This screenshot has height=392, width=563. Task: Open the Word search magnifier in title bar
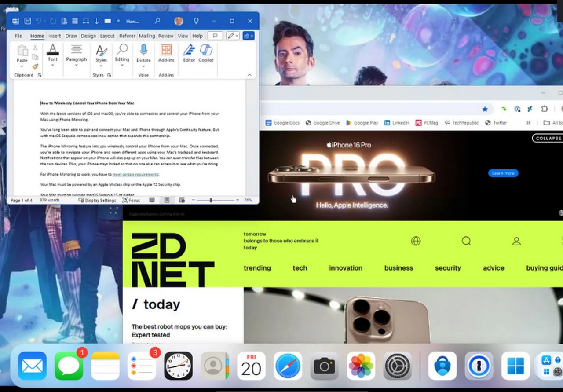pyautogui.click(x=157, y=21)
